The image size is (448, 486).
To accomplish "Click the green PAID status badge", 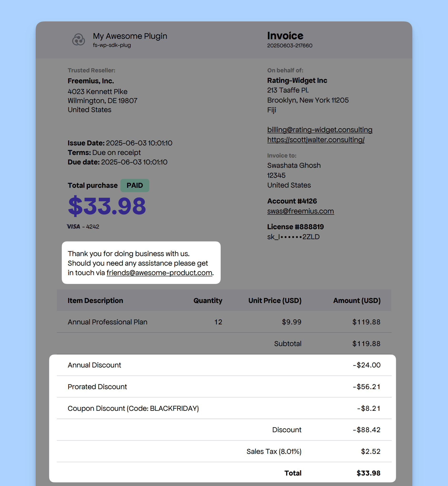I will 135,185.
